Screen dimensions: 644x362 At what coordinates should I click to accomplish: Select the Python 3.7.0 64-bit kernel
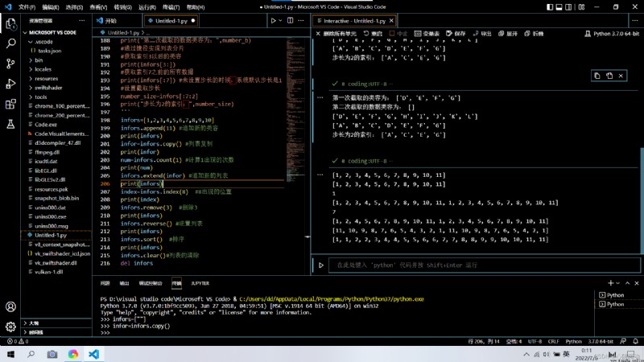coord(612,34)
